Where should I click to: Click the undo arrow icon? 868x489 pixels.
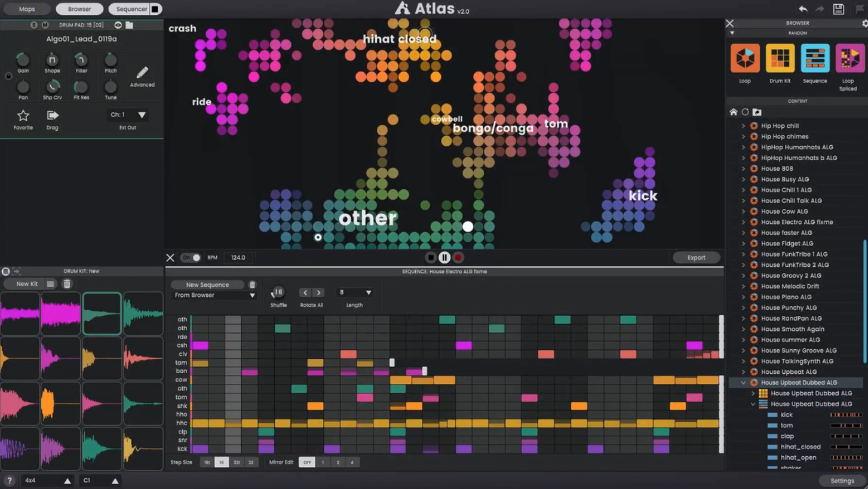(803, 8)
